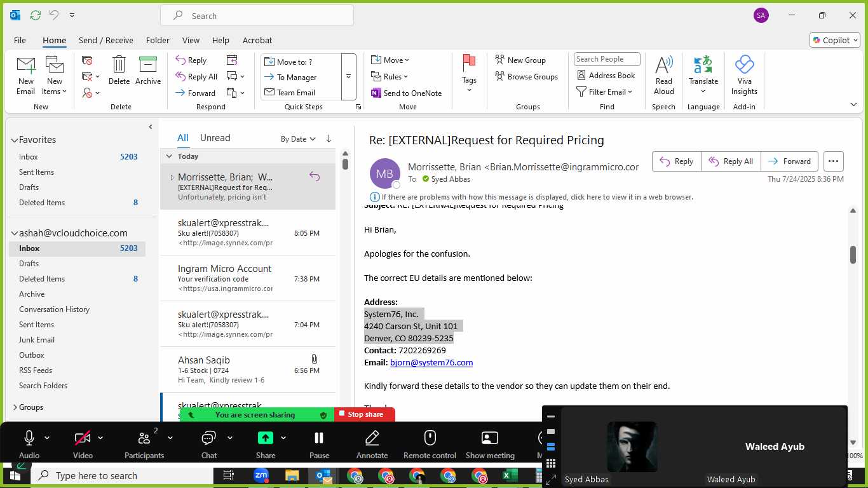Open the New Items menu

tap(55, 76)
